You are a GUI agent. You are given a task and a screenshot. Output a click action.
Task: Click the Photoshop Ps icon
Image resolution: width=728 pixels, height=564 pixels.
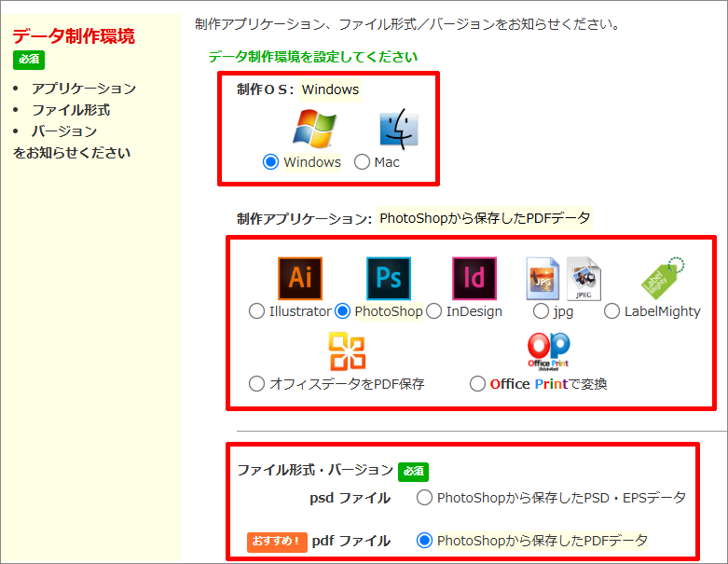tap(389, 278)
